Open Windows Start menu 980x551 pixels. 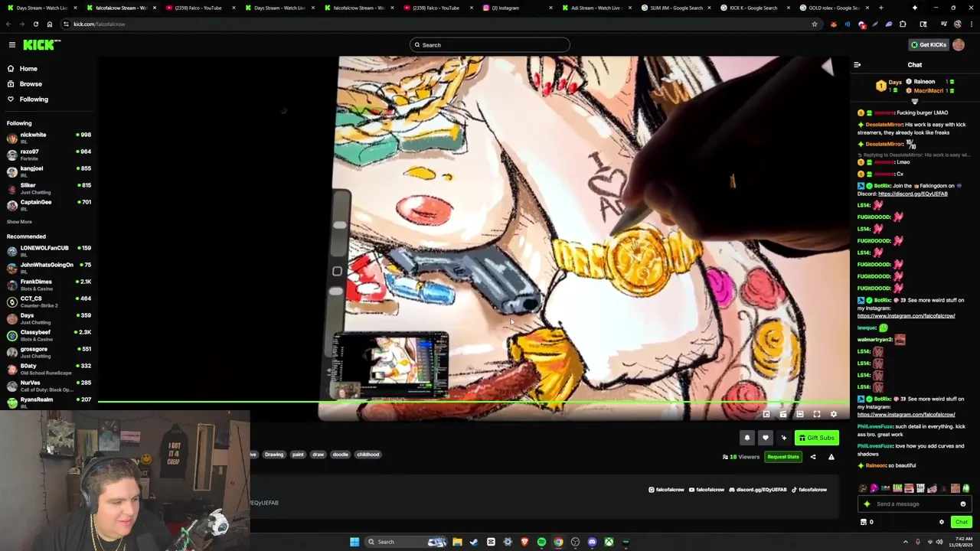(354, 542)
